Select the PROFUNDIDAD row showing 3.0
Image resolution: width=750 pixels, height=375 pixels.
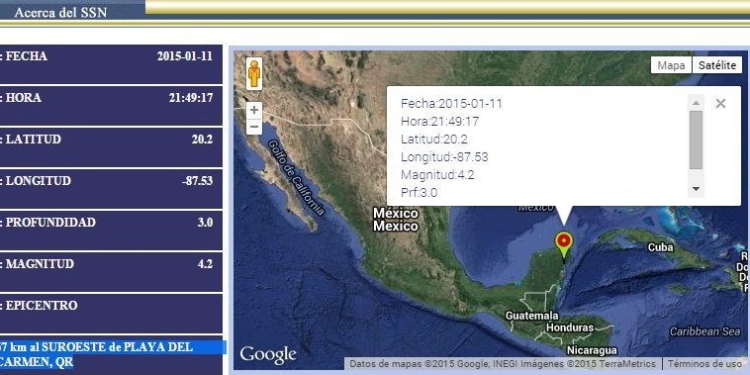coord(110,230)
